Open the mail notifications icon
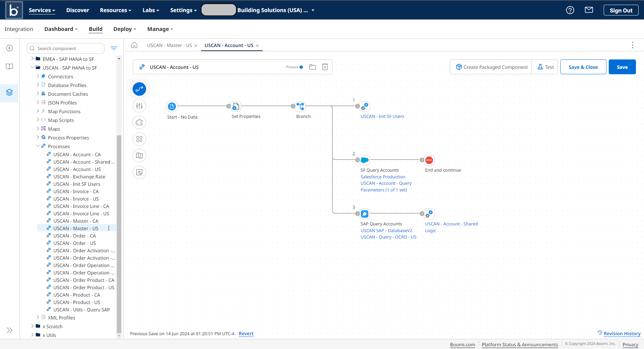This screenshot has height=349, width=644. [589, 10]
